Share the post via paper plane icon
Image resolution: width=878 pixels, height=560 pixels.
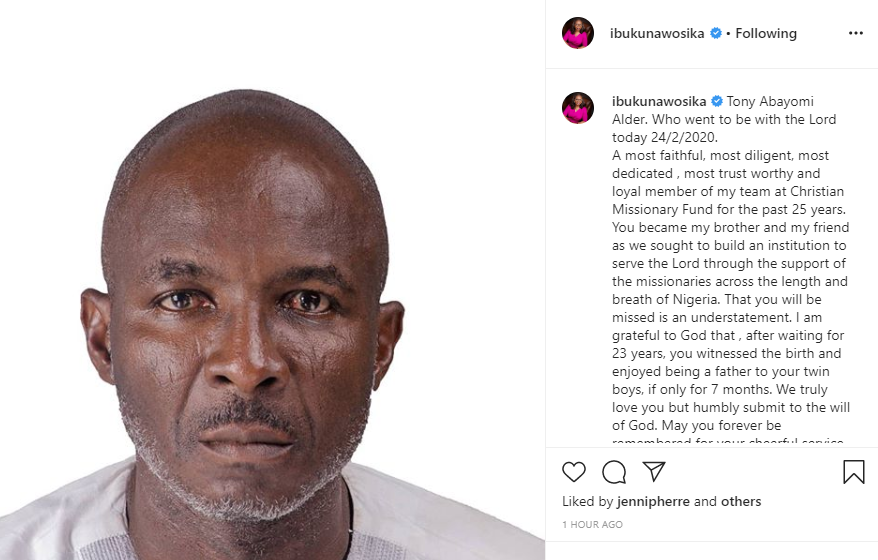[654, 472]
